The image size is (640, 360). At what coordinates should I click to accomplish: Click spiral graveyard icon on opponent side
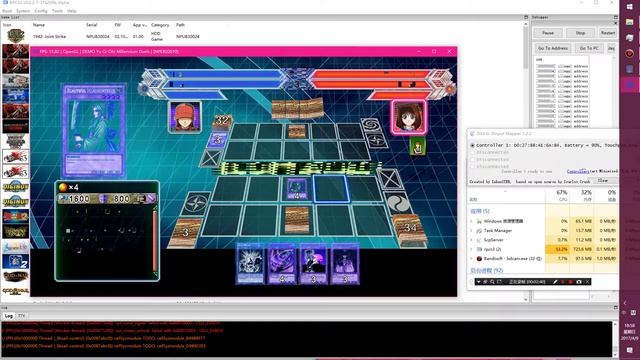(x=371, y=125)
